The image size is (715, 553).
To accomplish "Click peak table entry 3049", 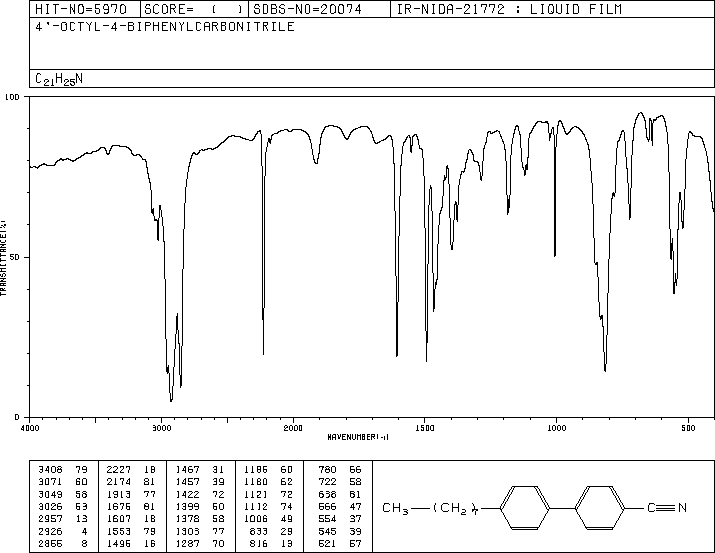I will tap(50, 494).
